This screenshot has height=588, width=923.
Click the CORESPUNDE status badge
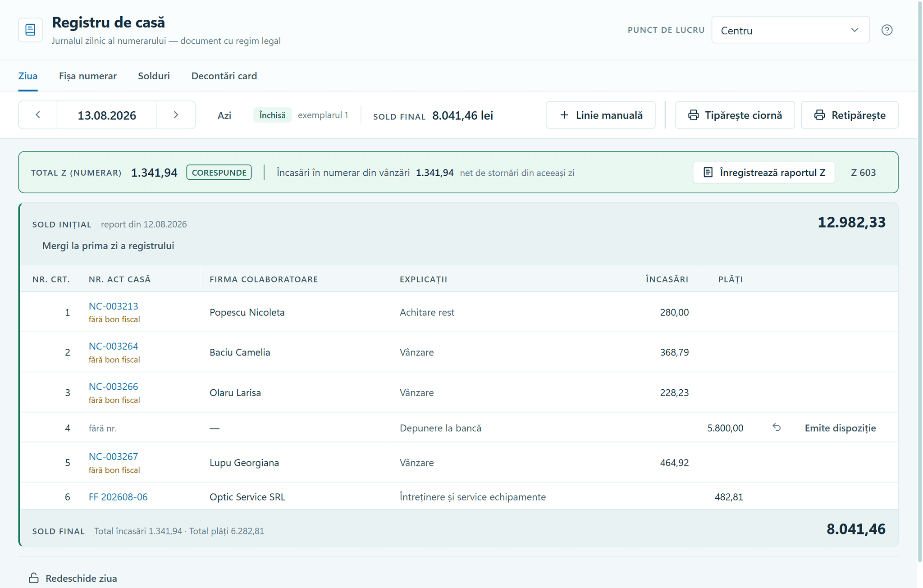[x=219, y=173]
